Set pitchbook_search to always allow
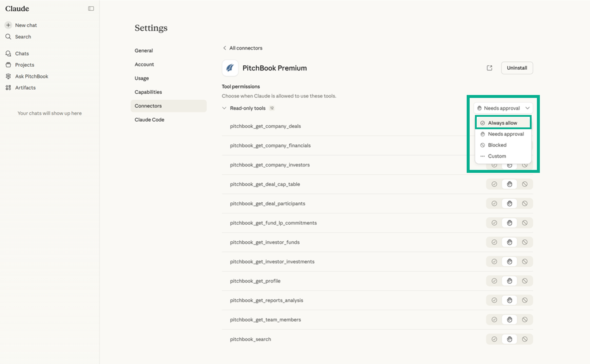 pyautogui.click(x=494, y=339)
